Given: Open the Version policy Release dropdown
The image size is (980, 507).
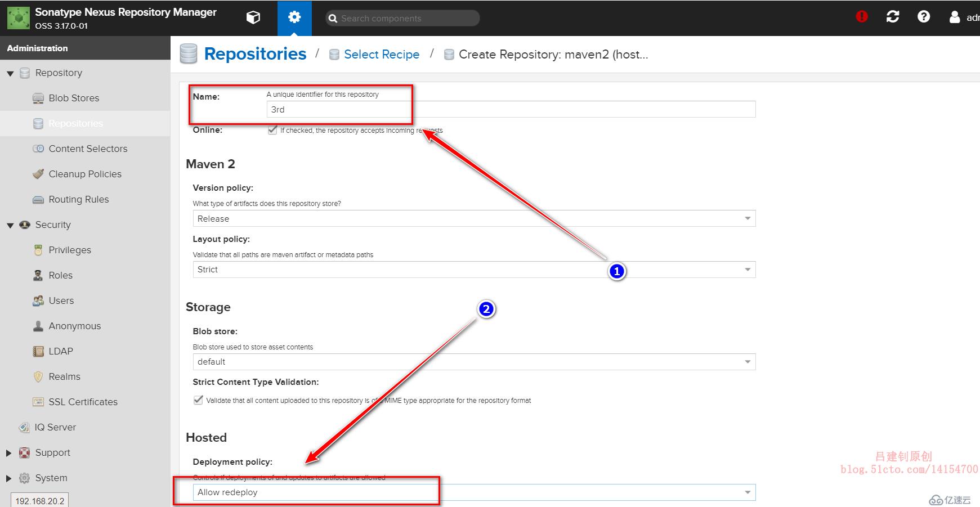Looking at the screenshot, I should point(474,218).
